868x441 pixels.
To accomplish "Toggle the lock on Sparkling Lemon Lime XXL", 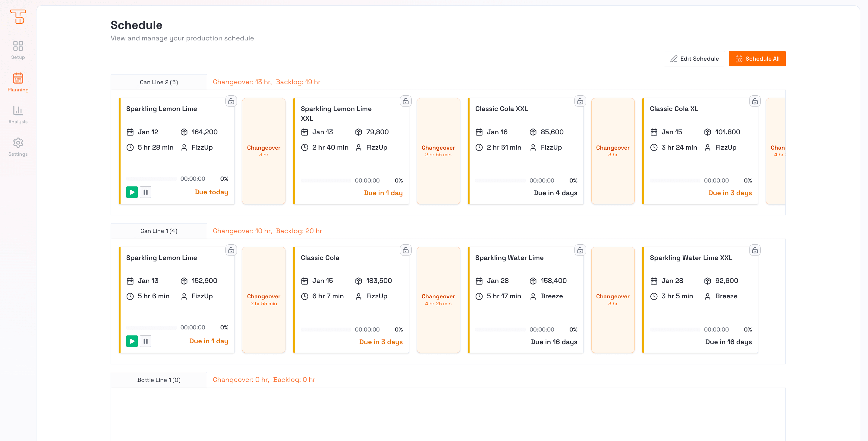I will [x=406, y=101].
